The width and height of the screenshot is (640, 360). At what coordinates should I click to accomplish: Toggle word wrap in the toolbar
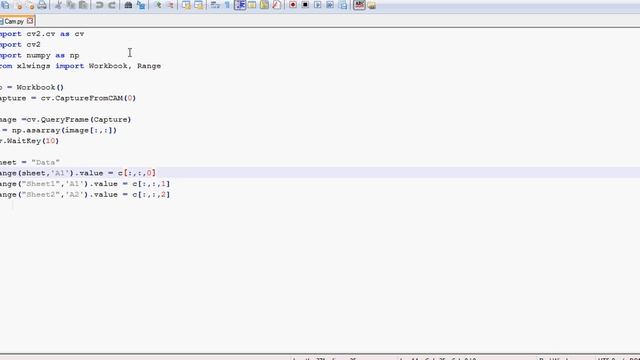215,5
